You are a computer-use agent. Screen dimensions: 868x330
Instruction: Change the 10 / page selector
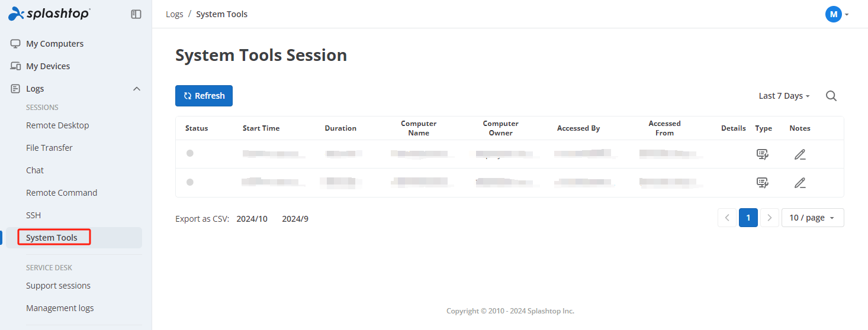click(812, 218)
